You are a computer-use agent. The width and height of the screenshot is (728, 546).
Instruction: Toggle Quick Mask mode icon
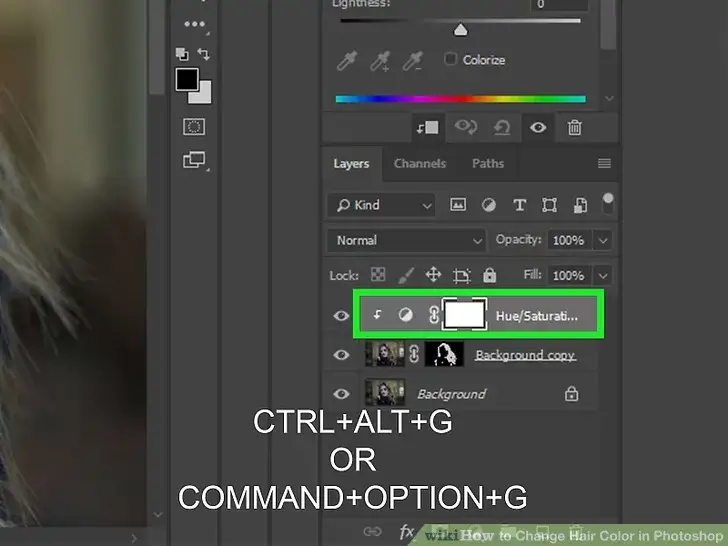tap(194, 126)
